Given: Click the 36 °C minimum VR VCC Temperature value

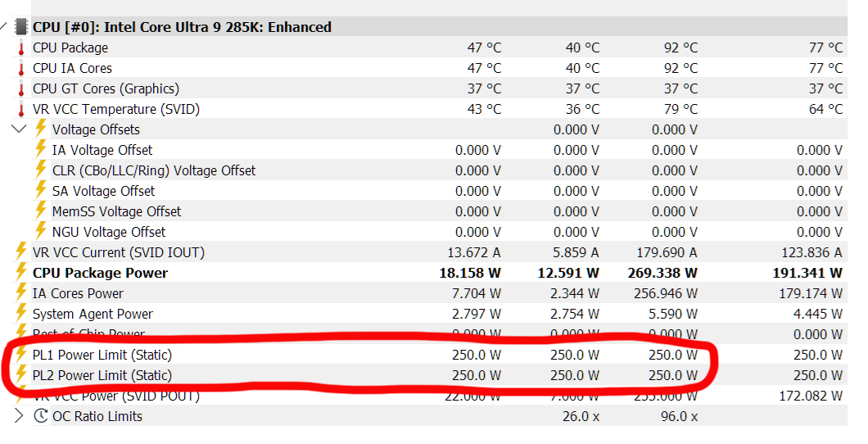Looking at the screenshot, I should pos(583,110).
